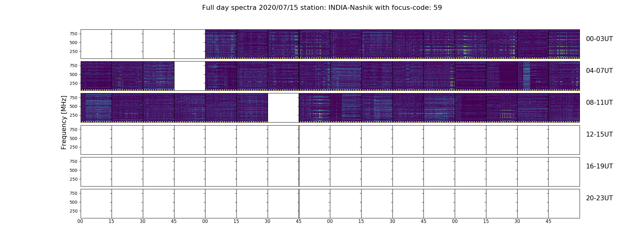Click the 250 tick of the 08-11UT row

point(74,115)
